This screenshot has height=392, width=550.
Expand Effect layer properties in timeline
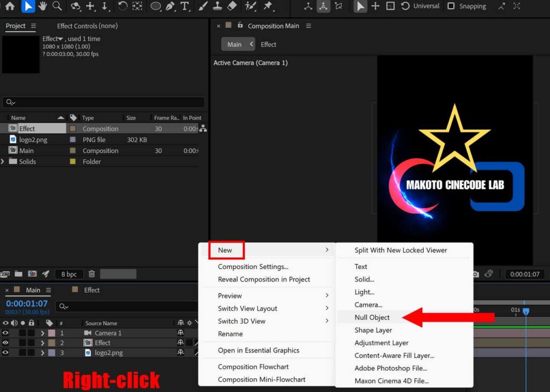pyautogui.click(x=42, y=343)
